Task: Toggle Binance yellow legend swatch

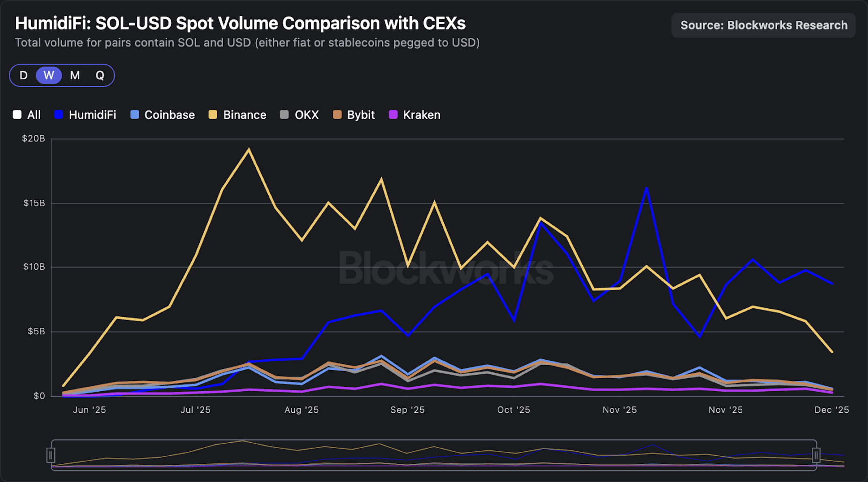Action: [x=213, y=115]
